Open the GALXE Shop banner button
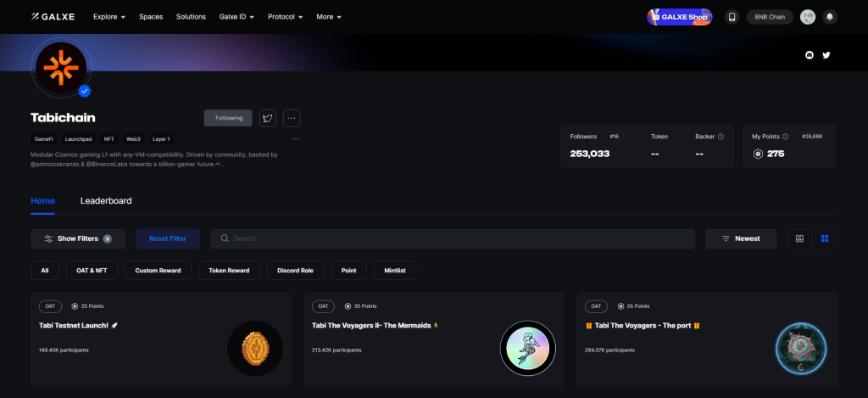This screenshot has width=868, height=398. (x=679, y=17)
